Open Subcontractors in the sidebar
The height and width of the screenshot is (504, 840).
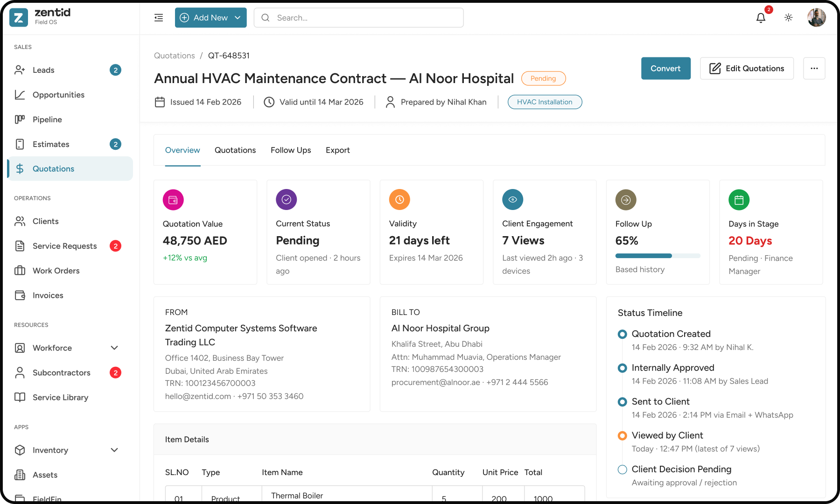tap(70, 372)
